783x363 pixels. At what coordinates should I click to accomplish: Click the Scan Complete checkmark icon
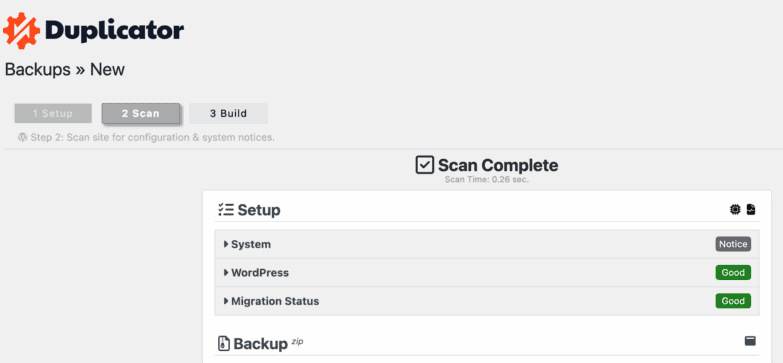pyautogui.click(x=424, y=165)
